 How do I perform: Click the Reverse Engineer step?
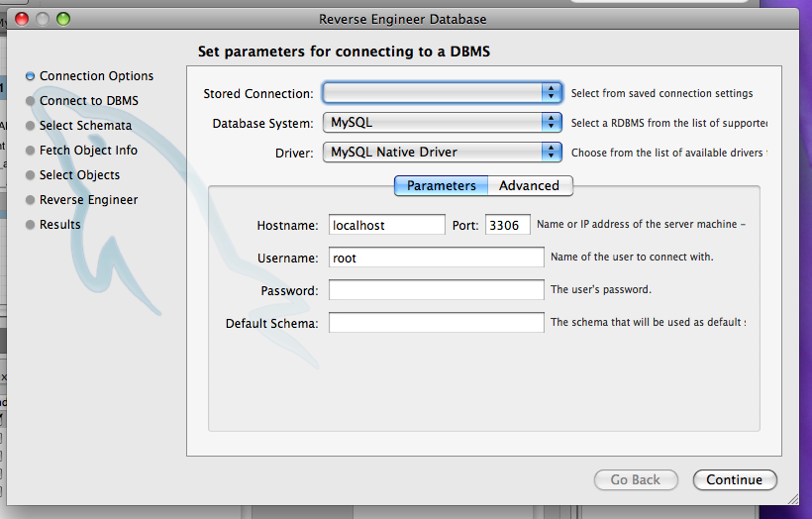88,200
